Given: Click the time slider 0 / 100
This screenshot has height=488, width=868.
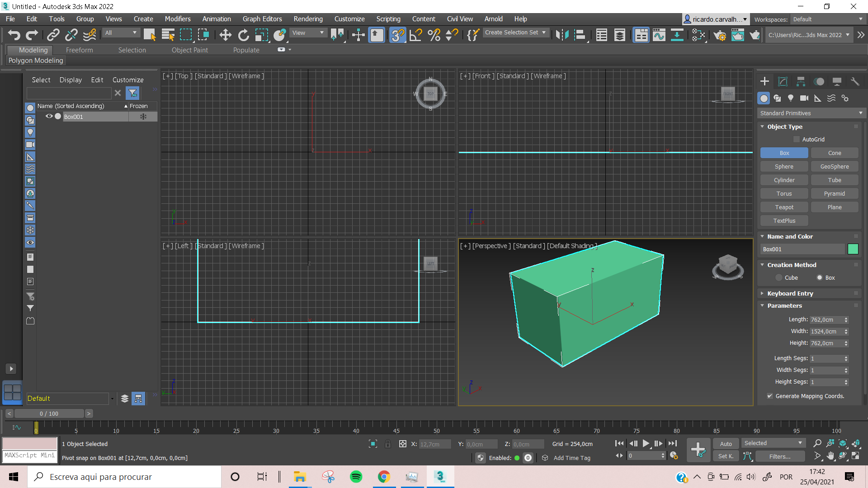Looking at the screenshot, I should [x=49, y=413].
